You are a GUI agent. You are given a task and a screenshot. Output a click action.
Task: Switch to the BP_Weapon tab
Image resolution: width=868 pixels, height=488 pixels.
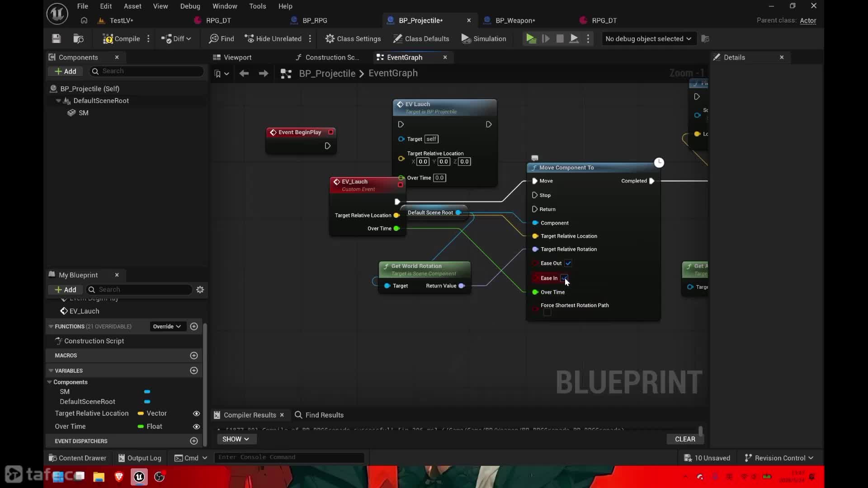(515, 20)
